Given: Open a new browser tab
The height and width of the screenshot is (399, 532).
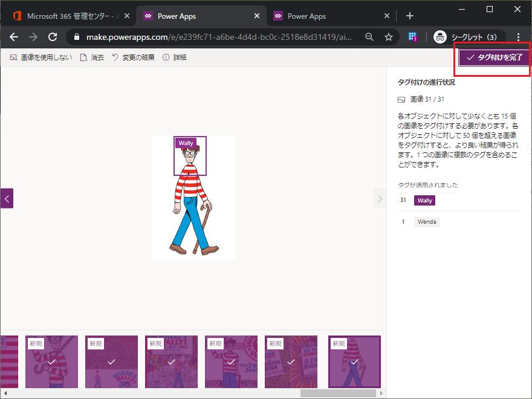Looking at the screenshot, I should [409, 16].
